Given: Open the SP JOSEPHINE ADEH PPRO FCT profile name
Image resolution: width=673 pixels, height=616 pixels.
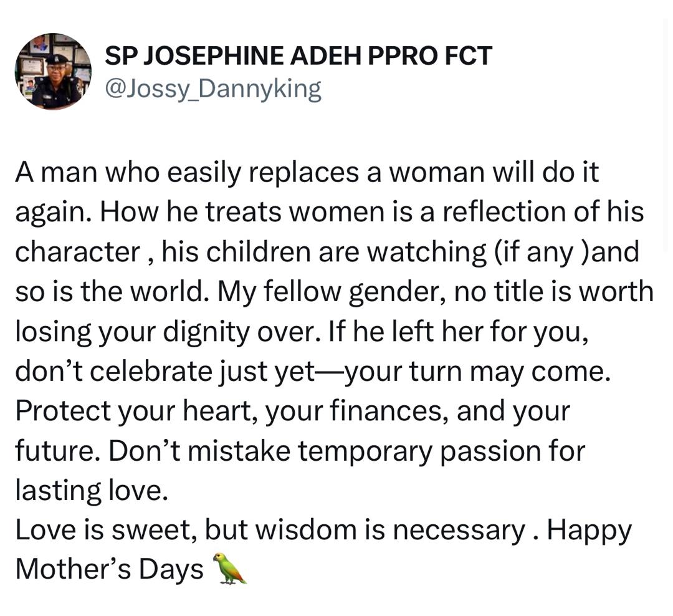Looking at the screenshot, I should [x=298, y=57].
